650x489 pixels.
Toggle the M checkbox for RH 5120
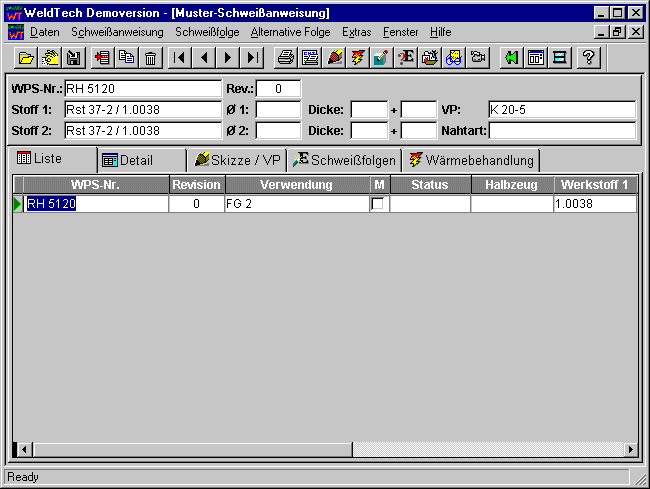(x=378, y=203)
